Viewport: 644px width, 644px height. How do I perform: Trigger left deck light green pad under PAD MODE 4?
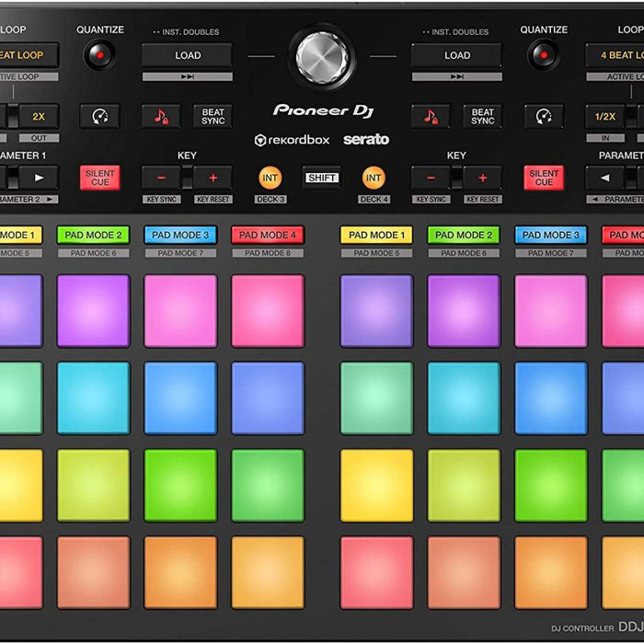(268, 486)
